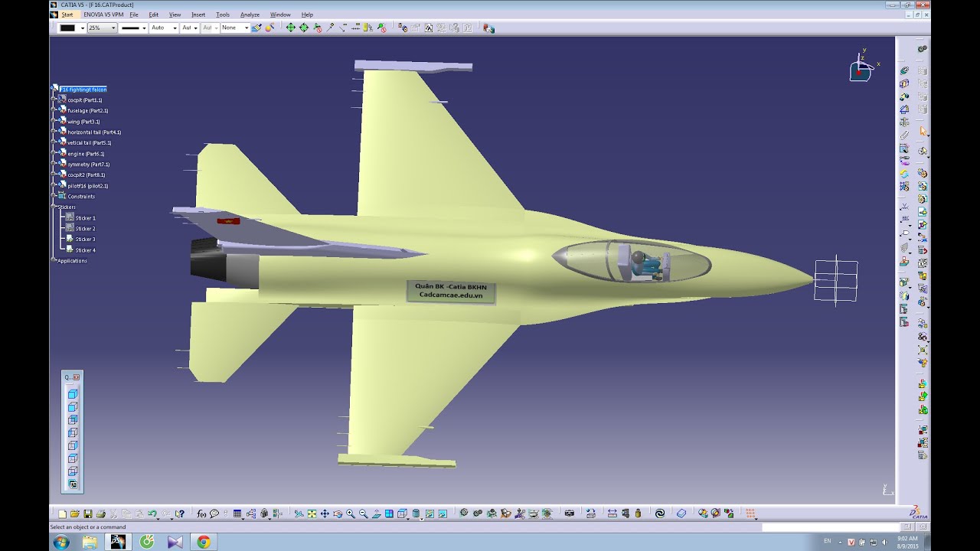
Task: Close the Q... view mode palette
Action: click(x=77, y=377)
